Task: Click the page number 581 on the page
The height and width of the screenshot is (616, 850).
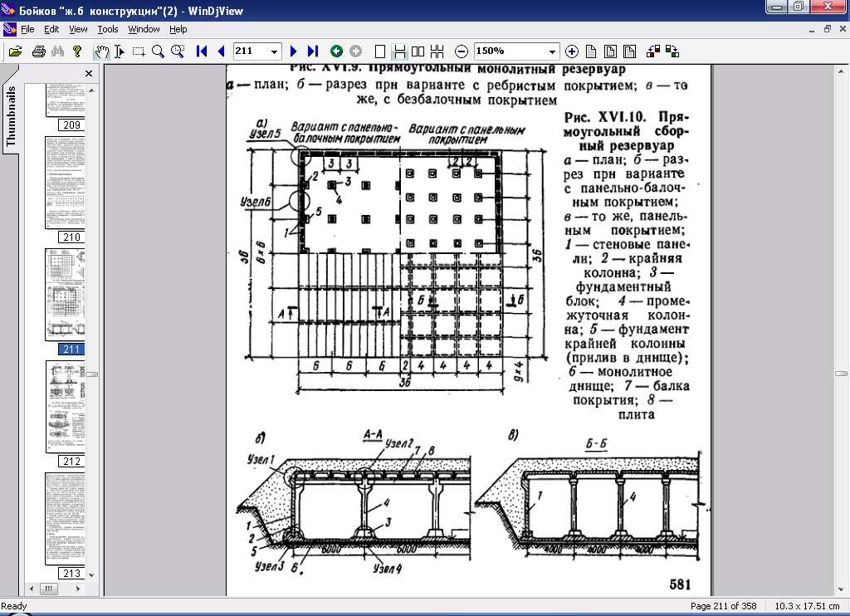Action: (680, 584)
